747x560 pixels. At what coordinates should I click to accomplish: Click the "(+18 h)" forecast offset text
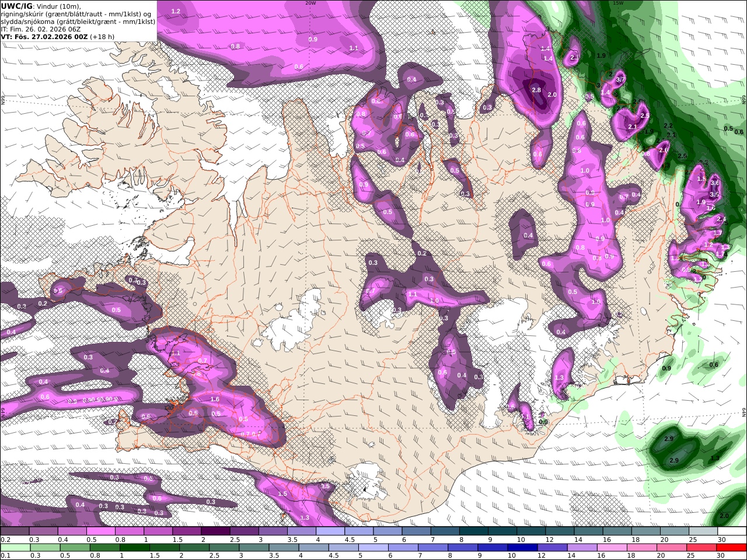point(103,37)
